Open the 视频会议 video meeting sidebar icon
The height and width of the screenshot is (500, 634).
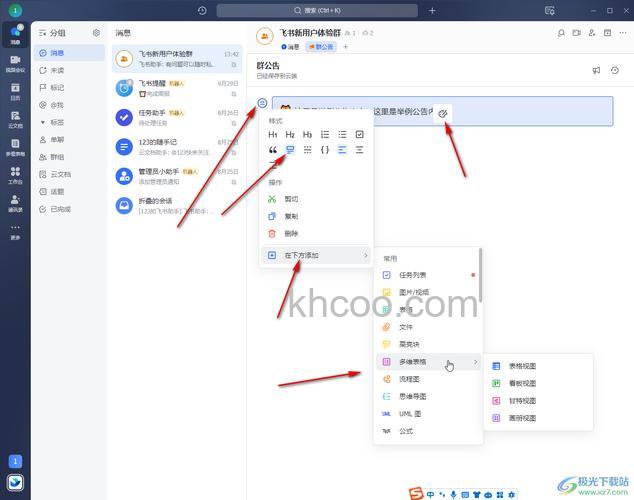[x=15, y=63]
